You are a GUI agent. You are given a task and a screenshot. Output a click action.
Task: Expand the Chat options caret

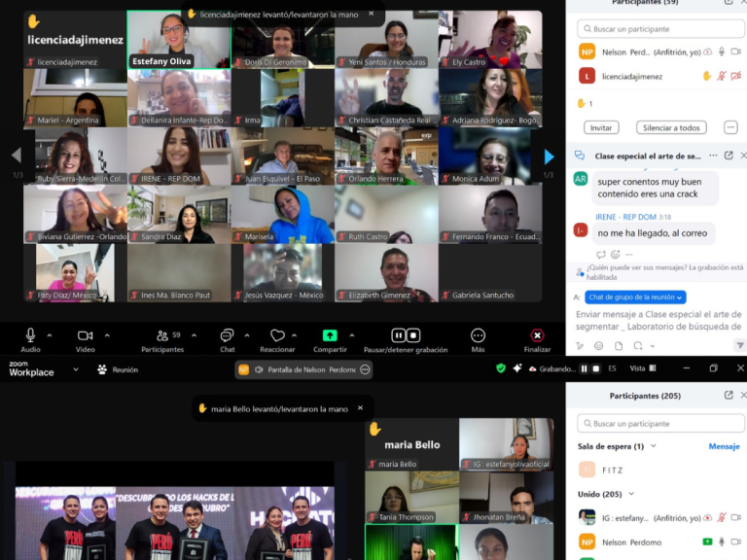click(x=247, y=335)
